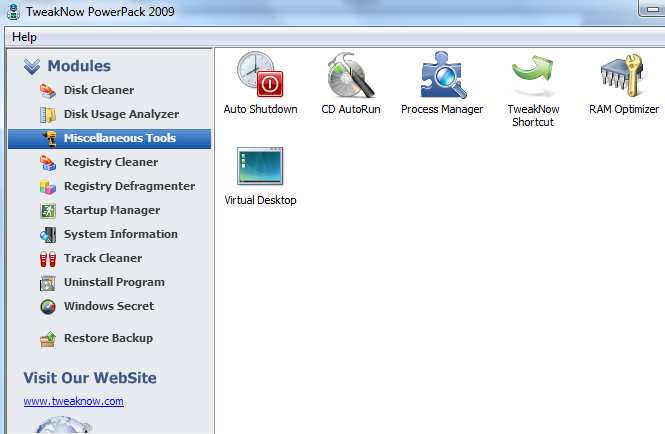Open Windows Secret module
The width and height of the screenshot is (665, 434).
click(109, 306)
